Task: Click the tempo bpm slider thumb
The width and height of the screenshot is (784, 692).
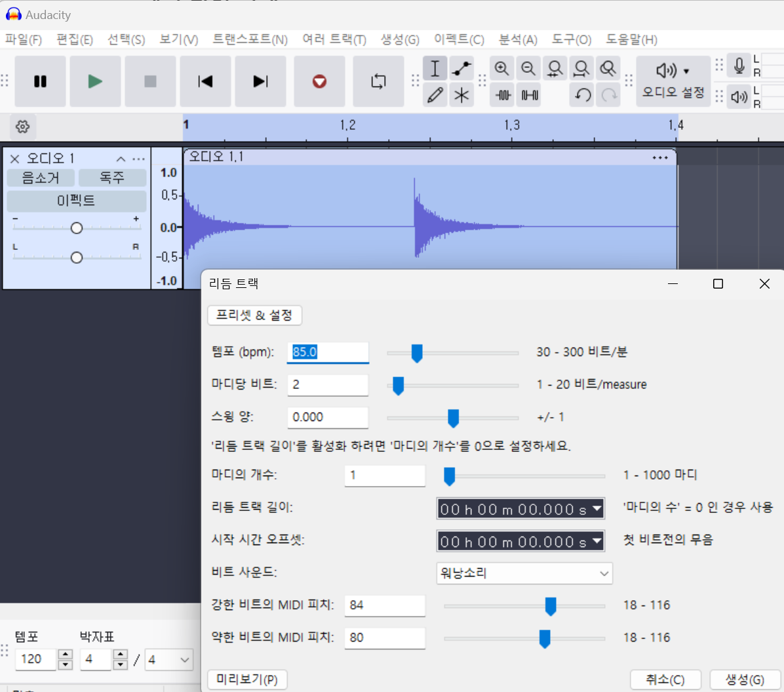Action: [x=416, y=354]
